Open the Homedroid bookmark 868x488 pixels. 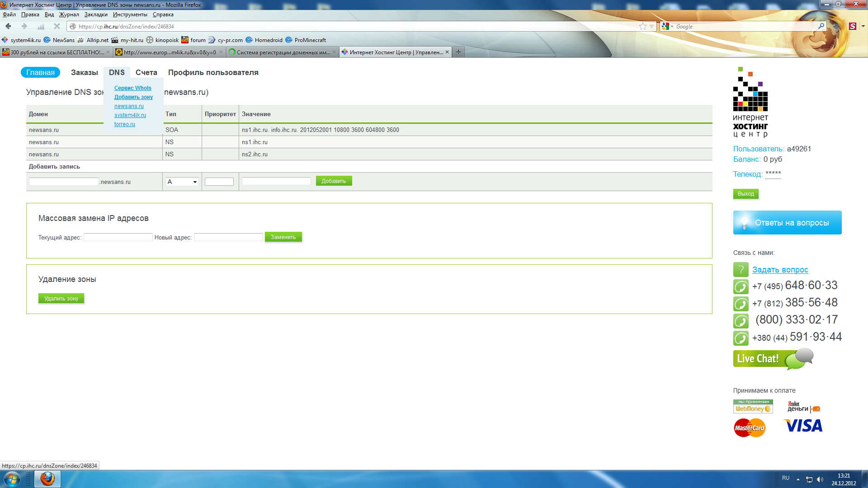click(264, 40)
